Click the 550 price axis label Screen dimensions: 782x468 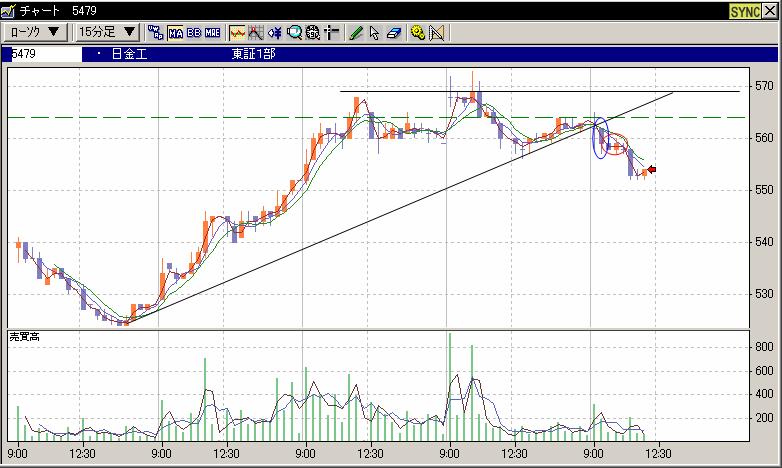(x=764, y=190)
